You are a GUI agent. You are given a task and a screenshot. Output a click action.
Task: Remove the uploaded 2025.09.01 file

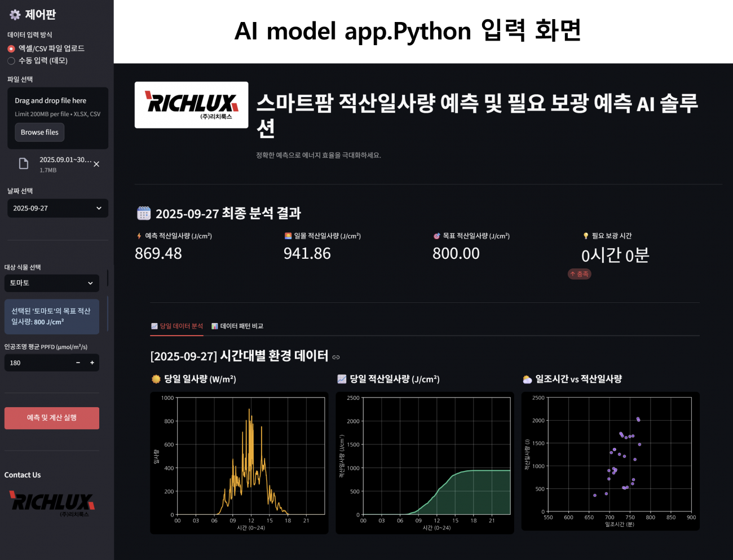click(x=96, y=164)
